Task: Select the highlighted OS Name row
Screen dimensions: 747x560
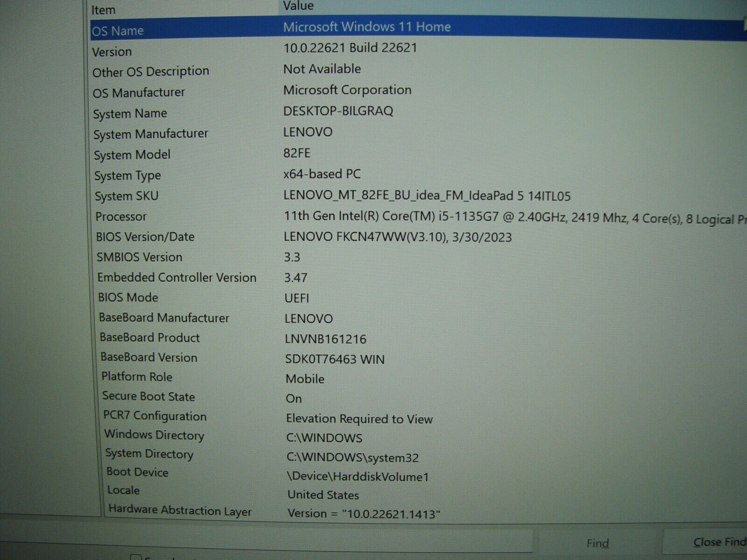Action: click(418, 28)
